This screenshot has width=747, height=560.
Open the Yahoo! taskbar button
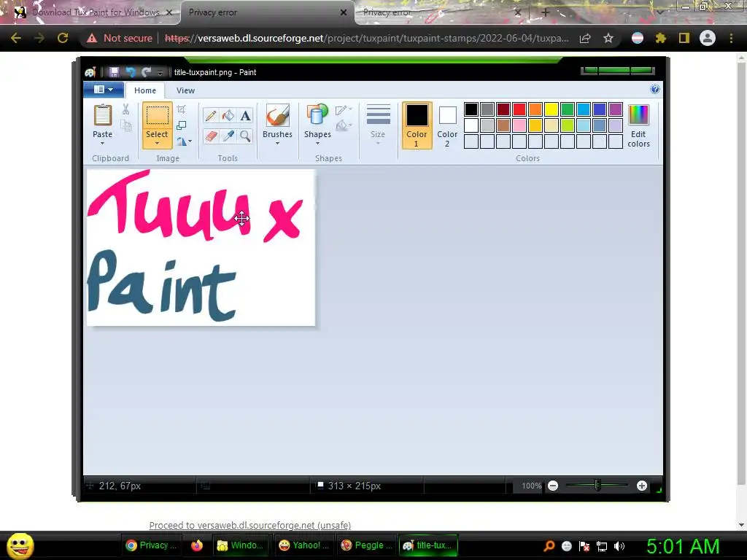[303, 545]
